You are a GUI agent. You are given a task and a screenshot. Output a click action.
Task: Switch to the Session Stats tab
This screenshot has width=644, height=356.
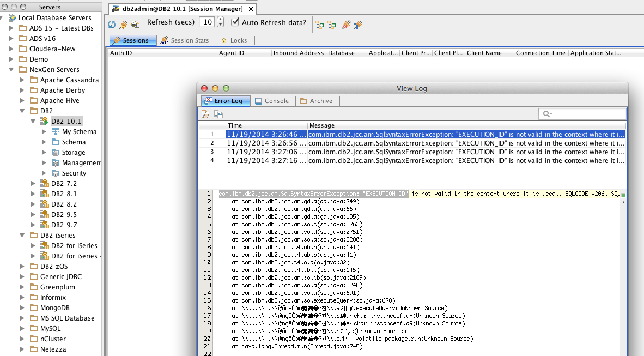[x=185, y=40]
